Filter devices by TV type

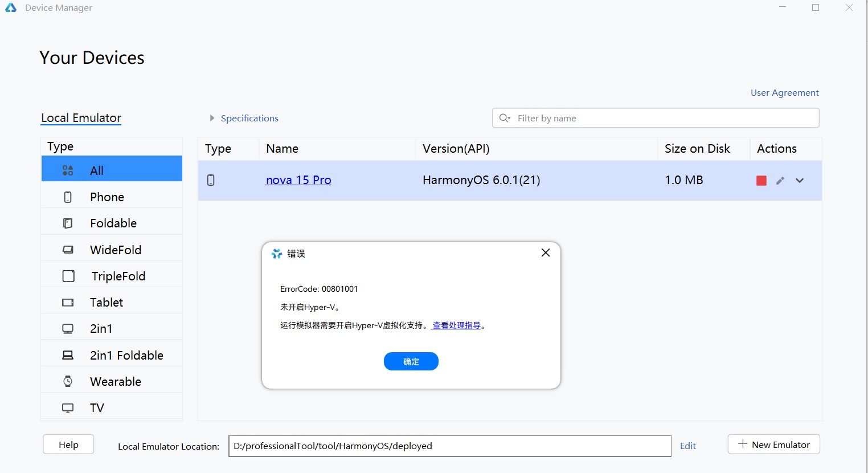[112, 407]
